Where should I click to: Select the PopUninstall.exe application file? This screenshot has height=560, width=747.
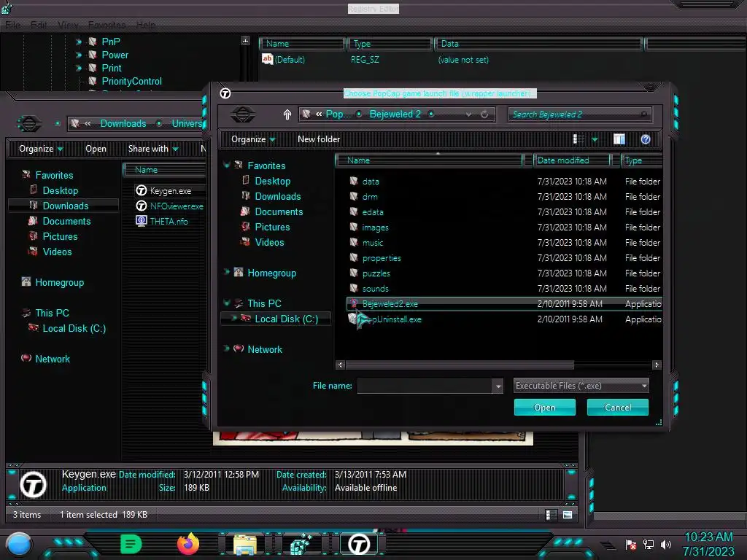tap(504, 319)
